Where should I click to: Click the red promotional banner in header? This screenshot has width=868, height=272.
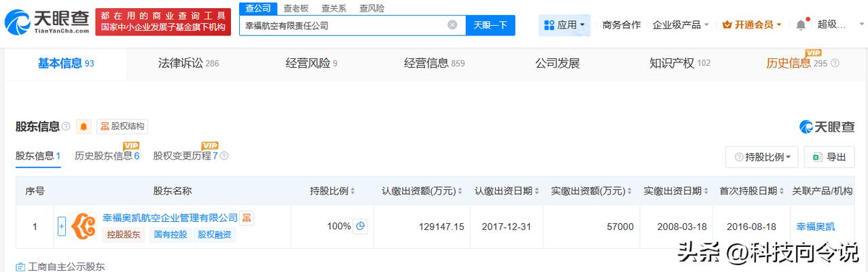pos(163,22)
